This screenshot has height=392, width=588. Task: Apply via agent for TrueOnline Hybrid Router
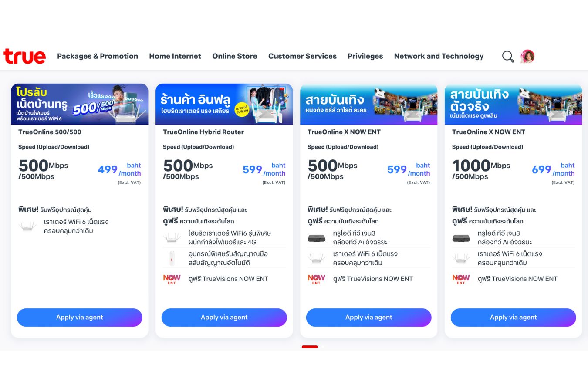coord(224,318)
